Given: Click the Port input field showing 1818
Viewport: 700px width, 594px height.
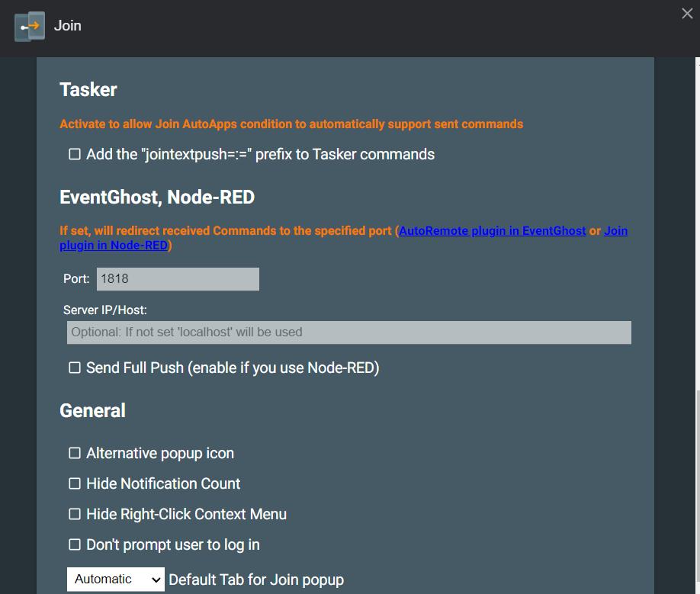Looking at the screenshot, I should [178, 279].
